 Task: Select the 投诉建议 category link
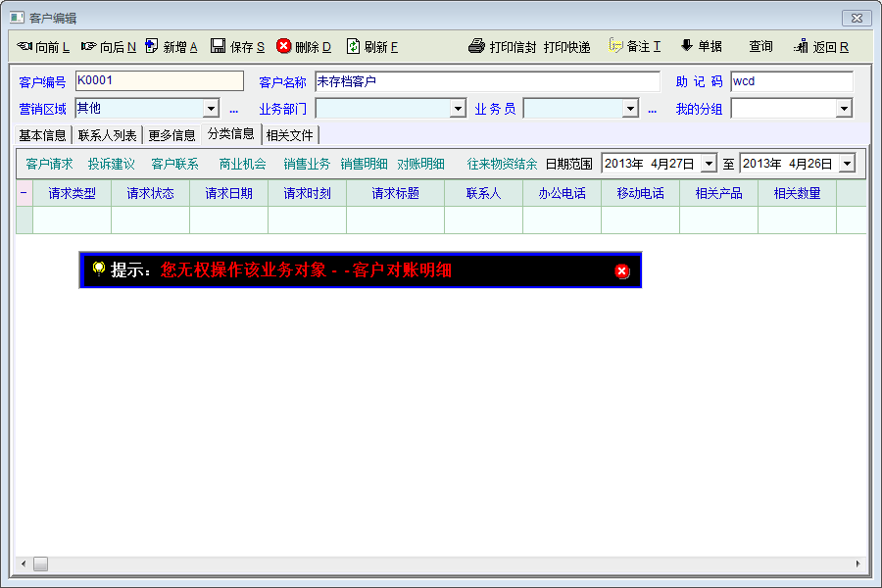tap(111, 164)
